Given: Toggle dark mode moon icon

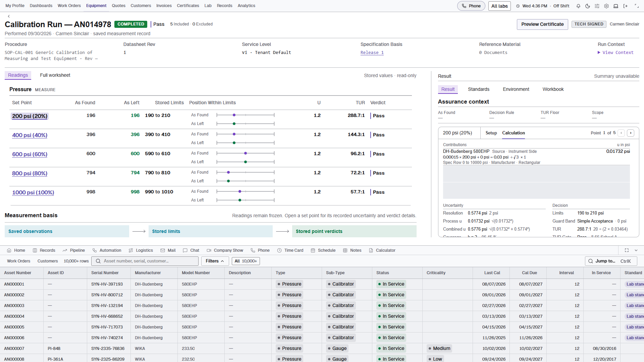Looking at the screenshot, I should [x=588, y=6].
